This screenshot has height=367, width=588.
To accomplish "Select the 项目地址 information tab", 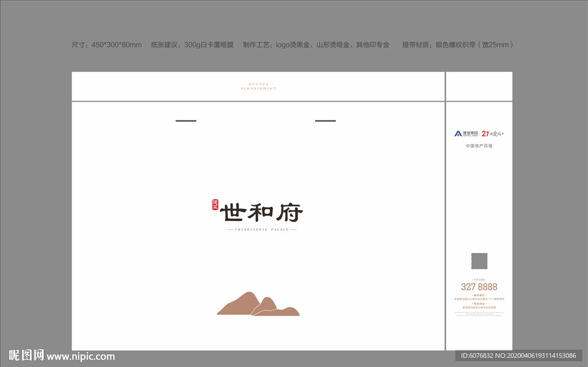I will pyautogui.click(x=478, y=303).
